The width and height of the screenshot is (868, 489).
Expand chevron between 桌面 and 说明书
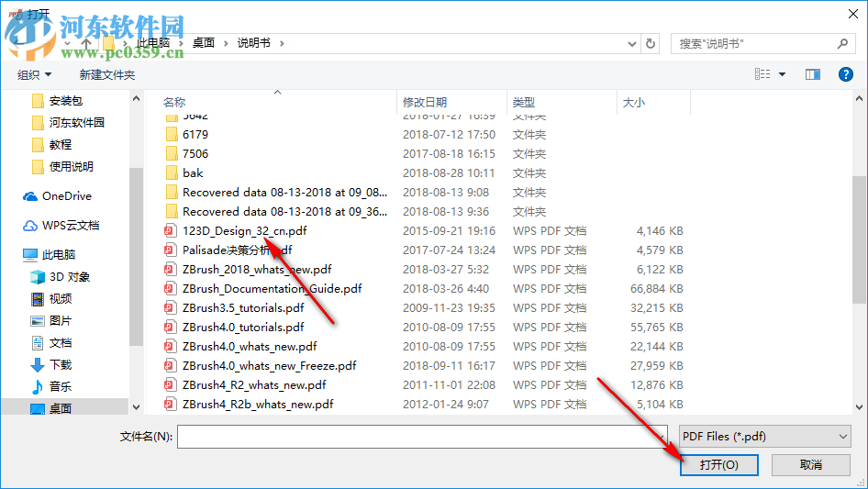point(226,43)
